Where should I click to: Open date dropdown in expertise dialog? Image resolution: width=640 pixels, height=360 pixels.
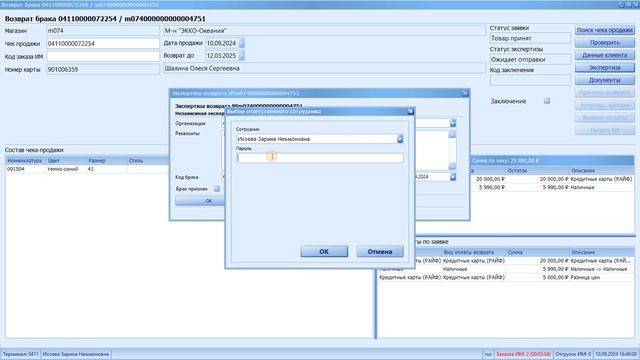tap(453, 177)
